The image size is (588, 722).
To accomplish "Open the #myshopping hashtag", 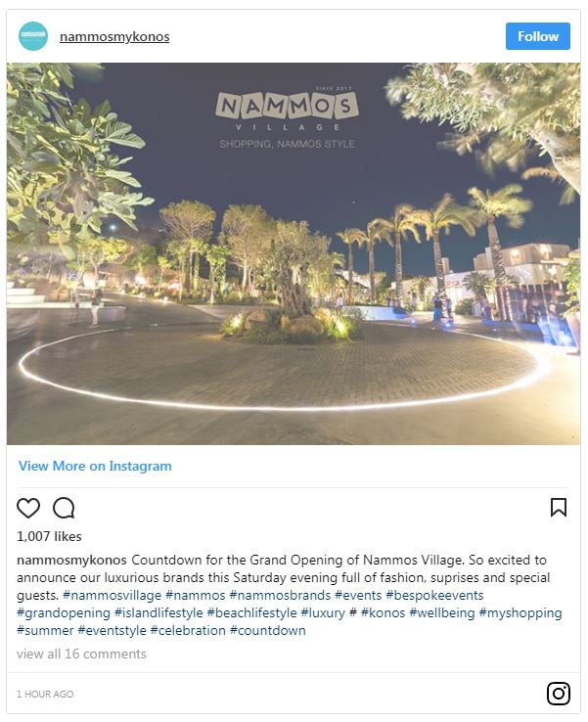I will 520,612.
